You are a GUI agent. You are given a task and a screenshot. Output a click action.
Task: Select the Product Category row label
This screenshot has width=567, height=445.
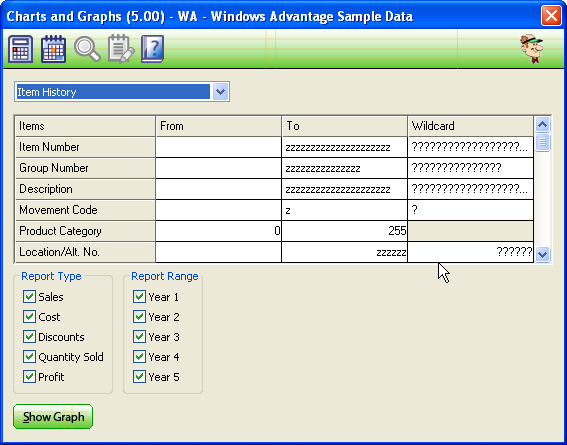[x=85, y=231]
